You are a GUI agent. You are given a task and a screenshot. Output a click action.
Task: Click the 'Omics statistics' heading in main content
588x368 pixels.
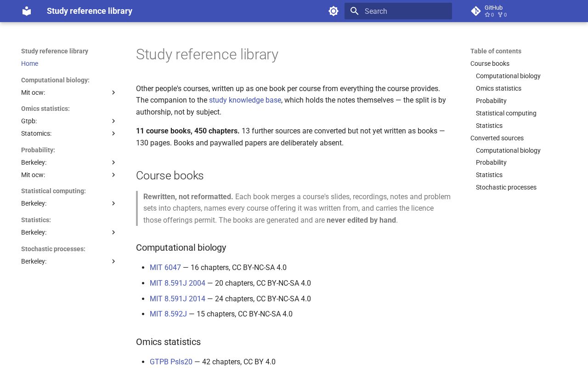click(x=168, y=342)
